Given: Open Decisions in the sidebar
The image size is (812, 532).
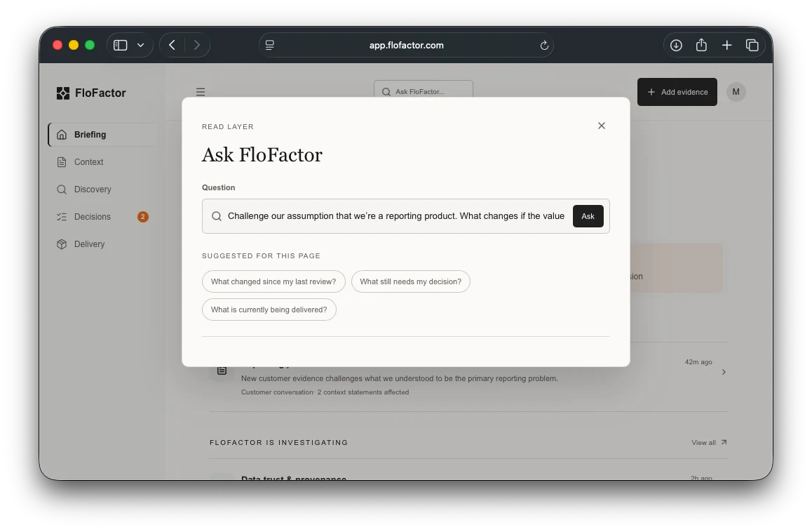Looking at the screenshot, I should [92, 217].
